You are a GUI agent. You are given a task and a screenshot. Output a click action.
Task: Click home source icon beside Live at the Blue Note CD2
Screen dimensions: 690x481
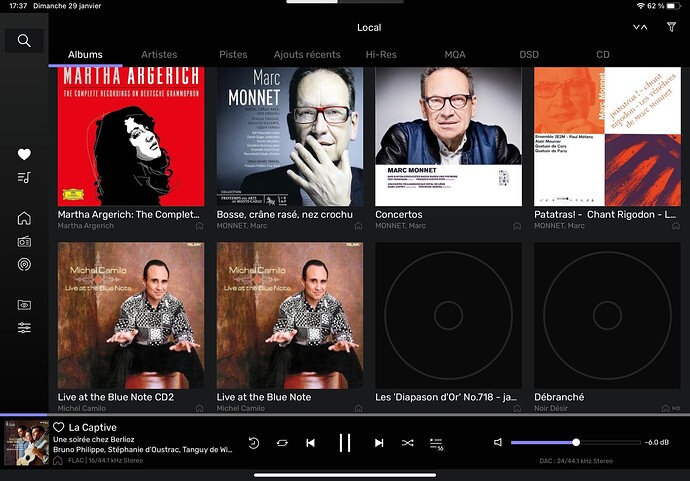[199, 408]
